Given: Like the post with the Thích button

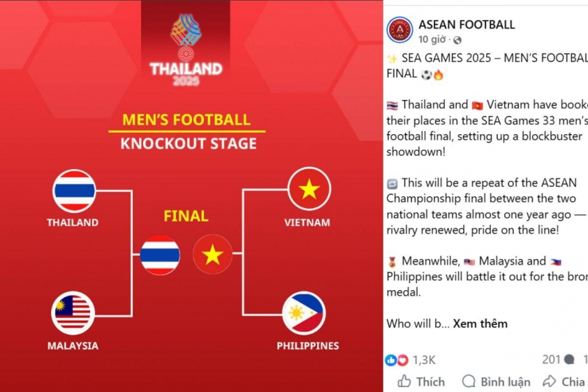Looking at the screenshot, I should (421, 382).
